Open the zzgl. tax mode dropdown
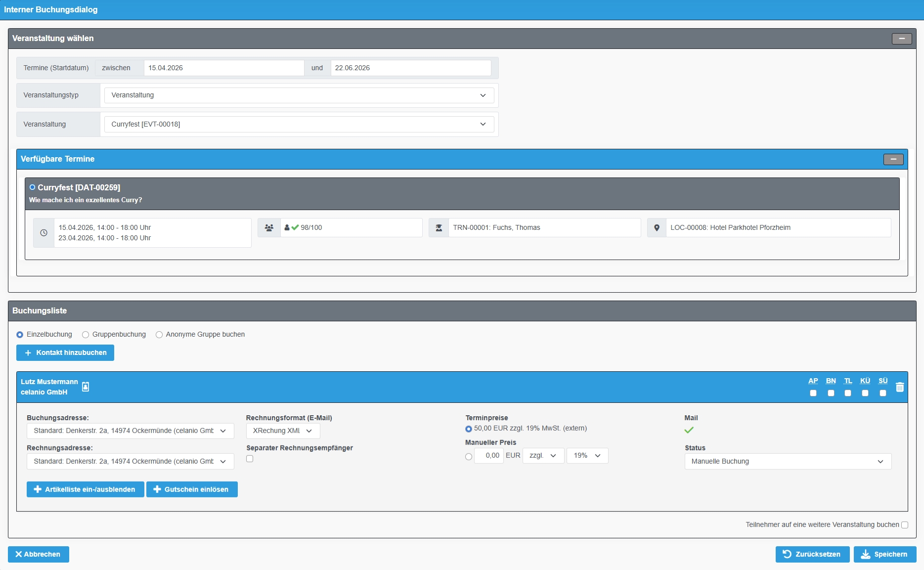 tap(543, 455)
